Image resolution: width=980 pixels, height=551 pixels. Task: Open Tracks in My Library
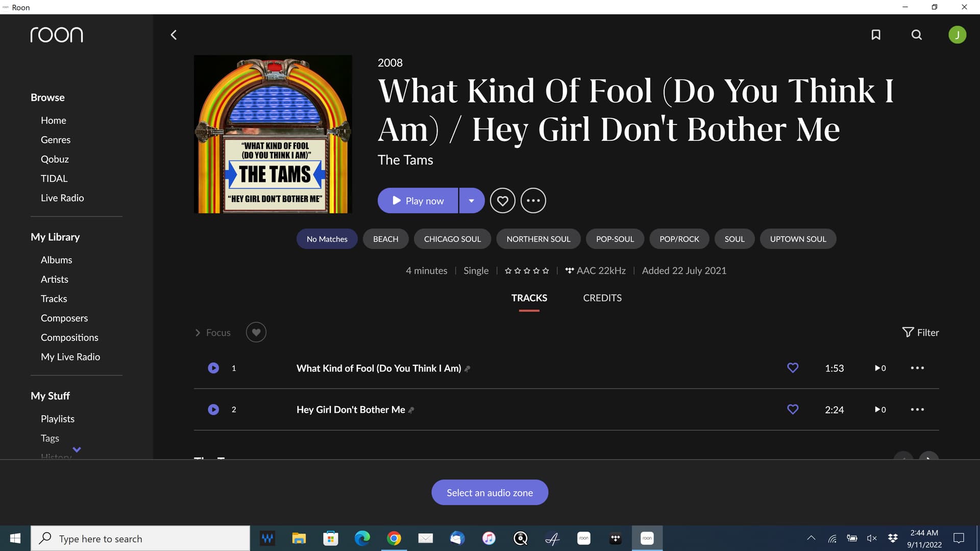tap(54, 298)
